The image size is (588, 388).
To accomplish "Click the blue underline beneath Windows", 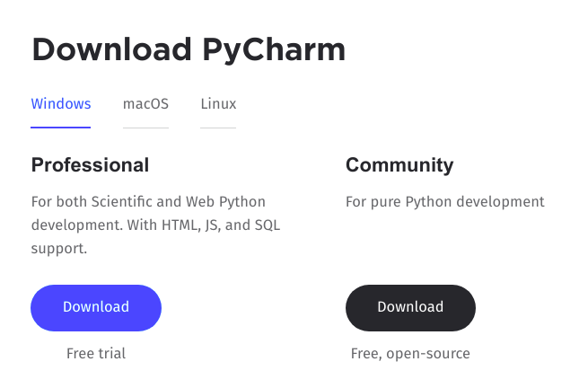I will coord(61,128).
